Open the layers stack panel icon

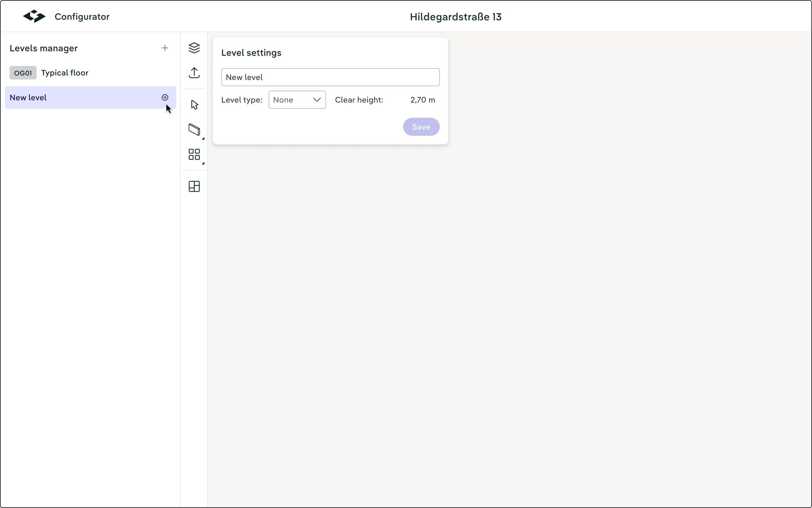click(194, 48)
